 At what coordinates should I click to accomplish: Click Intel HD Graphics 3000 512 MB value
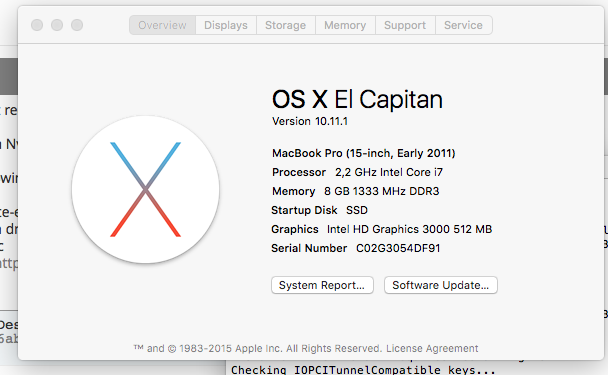click(409, 229)
